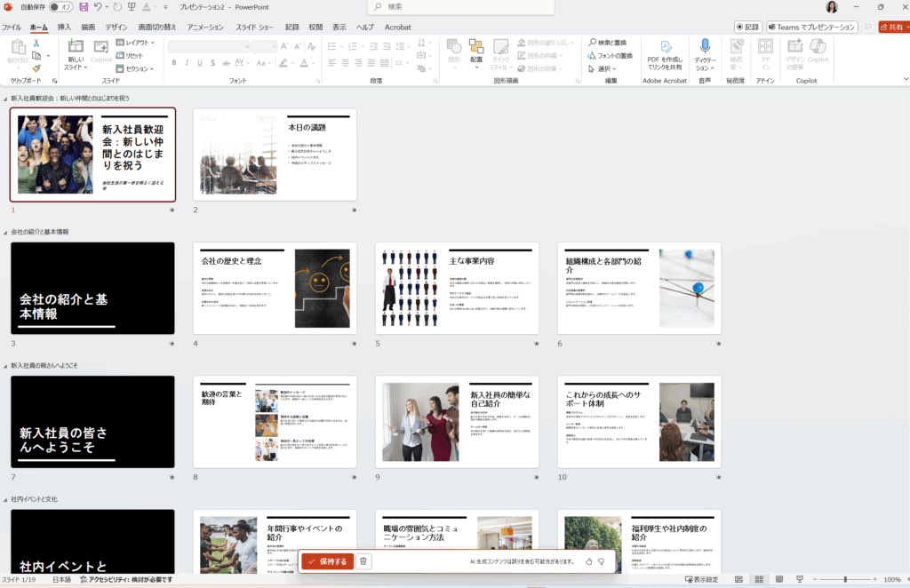The height and width of the screenshot is (588, 910).
Task: Toggle the AutoSave (自動保存) switch
Action: (x=60, y=7)
